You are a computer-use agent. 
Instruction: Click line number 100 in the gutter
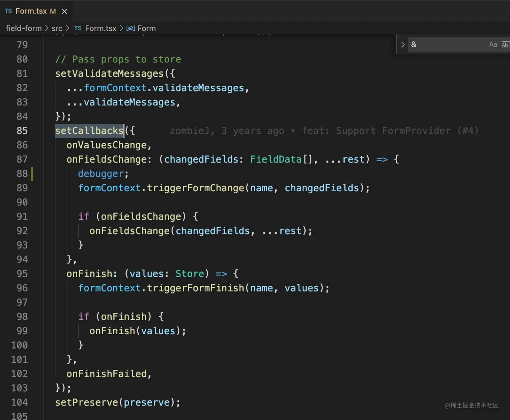coord(20,345)
